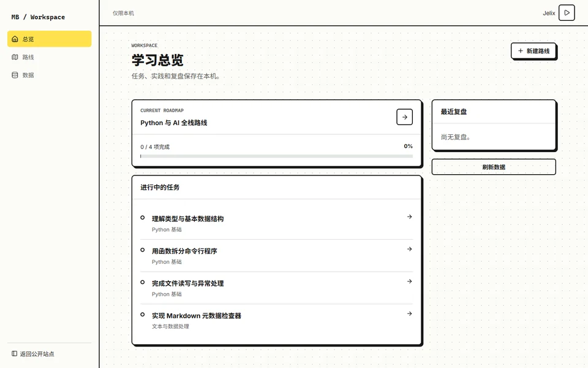Click the 0 / 4 项完成 text
The height and width of the screenshot is (368, 588).
coord(155,147)
